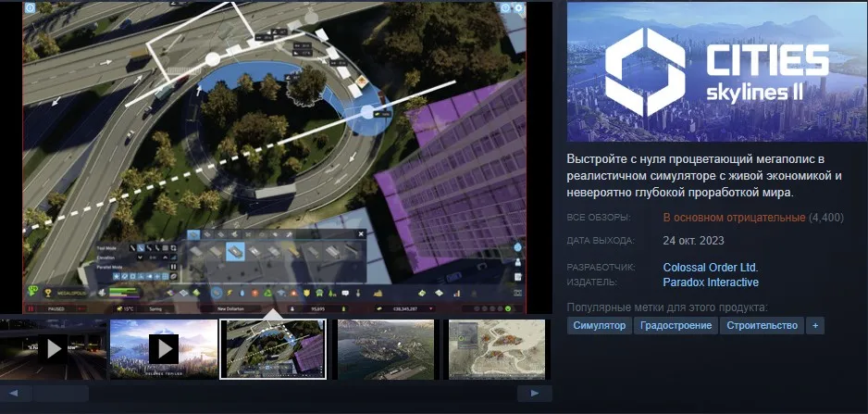Click the thumbnail strip scrollbar handle

coord(60,394)
